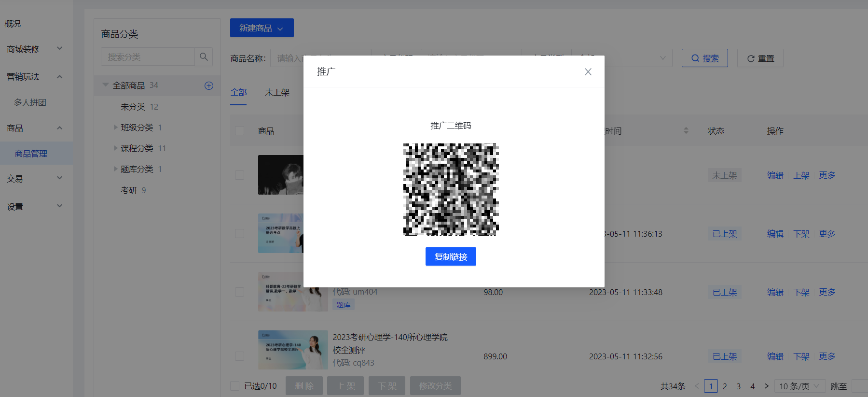
Task: Open the 概况 sidebar item
Action: 13,24
